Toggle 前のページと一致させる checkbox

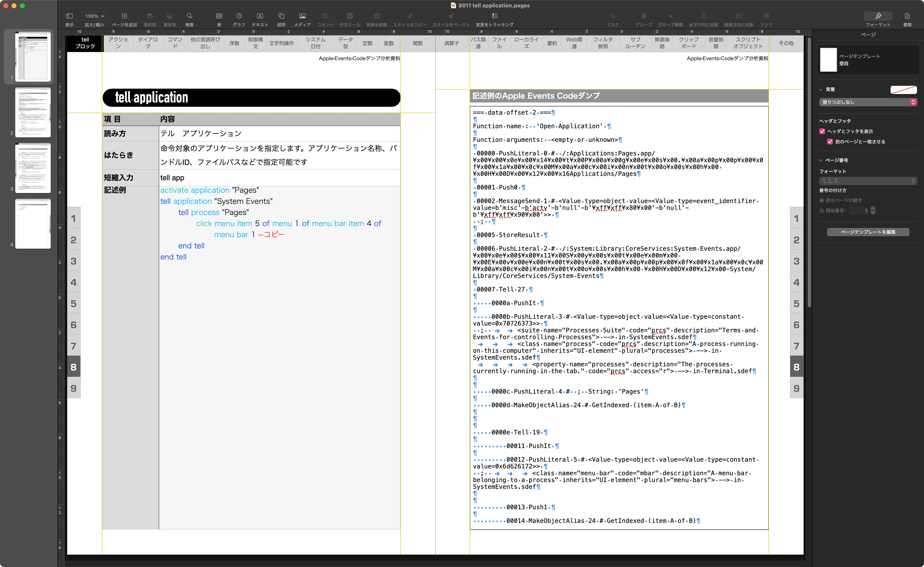coord(830,142)
